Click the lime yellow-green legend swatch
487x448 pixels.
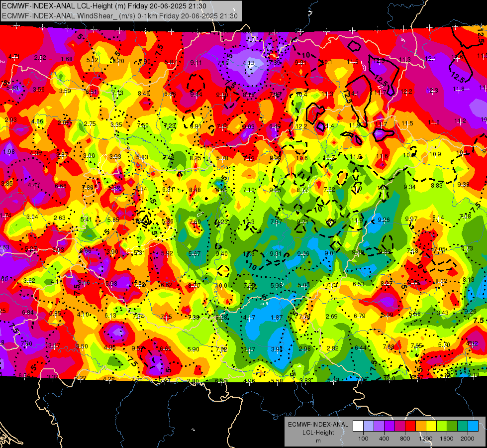click(x=442, y=426)
